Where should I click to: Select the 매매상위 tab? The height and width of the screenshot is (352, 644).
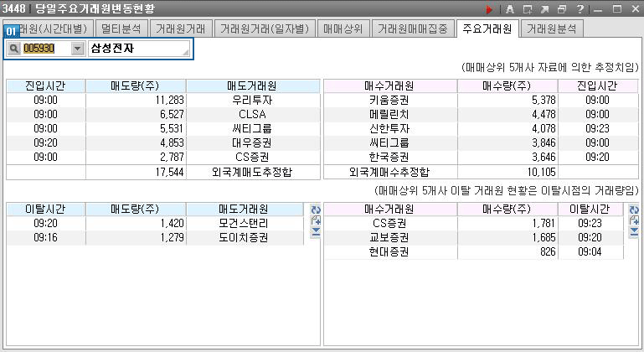(x=343, y=28)
